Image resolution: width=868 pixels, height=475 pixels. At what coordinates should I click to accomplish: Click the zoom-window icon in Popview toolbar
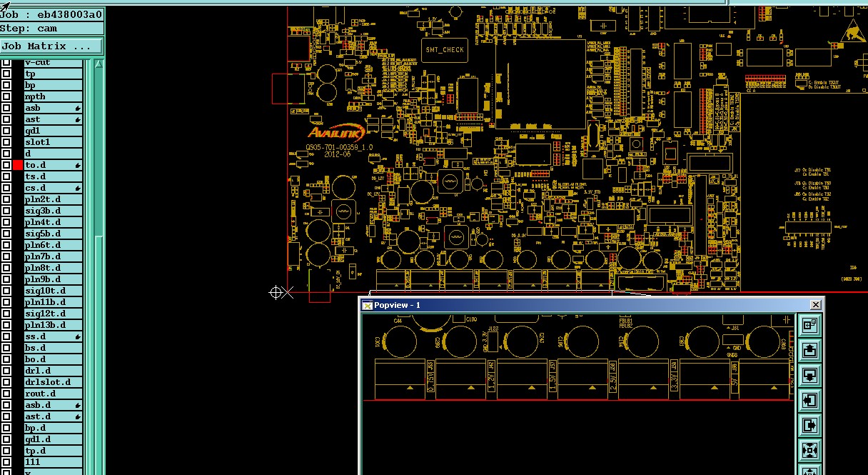pyautogui.click(x=809, y=325)
